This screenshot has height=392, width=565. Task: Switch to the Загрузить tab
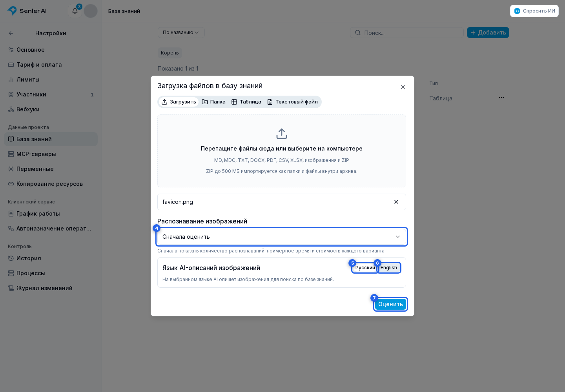[x=179, y=102]
